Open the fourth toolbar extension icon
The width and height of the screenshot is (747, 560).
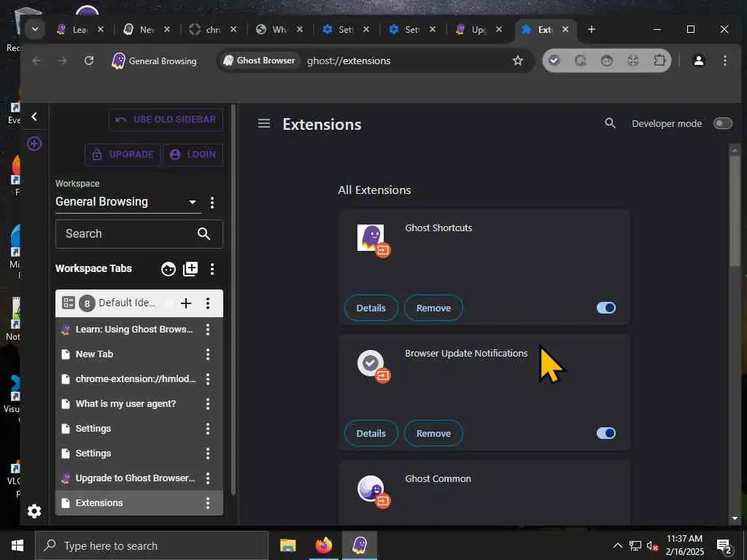tap(632, 61)
